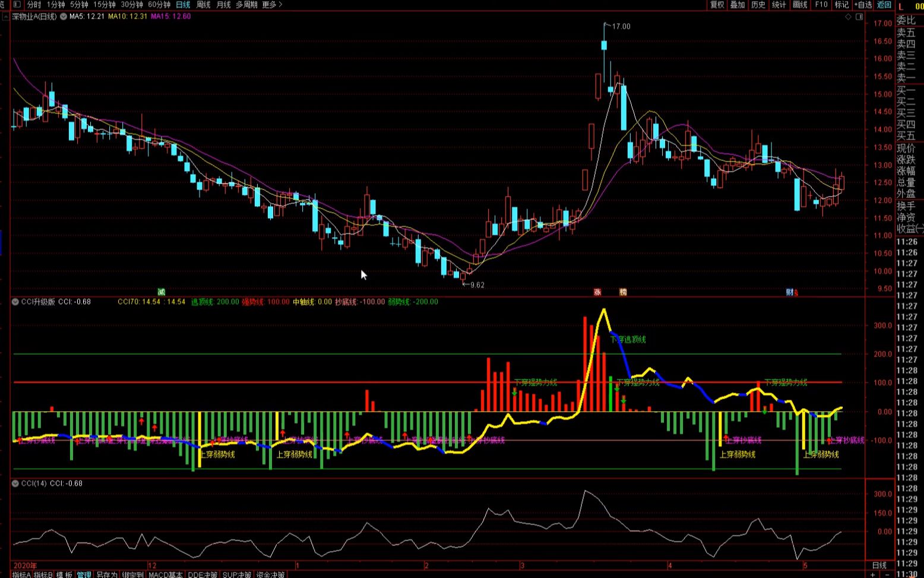The width and height of the screenshot is (924, 578).
Task: Click the 抄底线: -100.00 label
Action: point(360,302)
